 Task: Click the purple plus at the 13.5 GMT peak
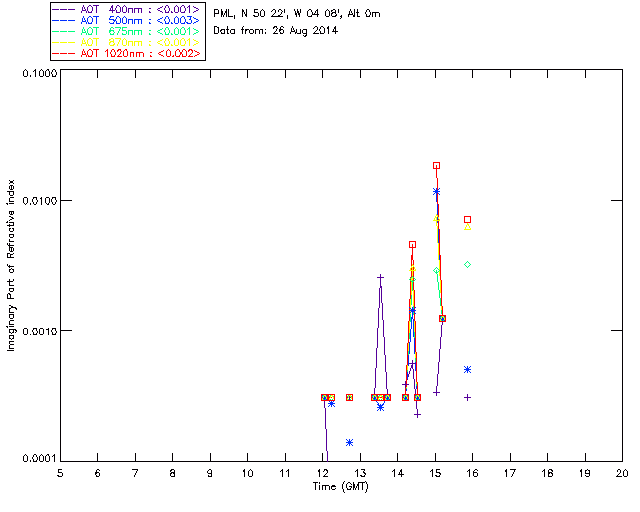point(380,278)
